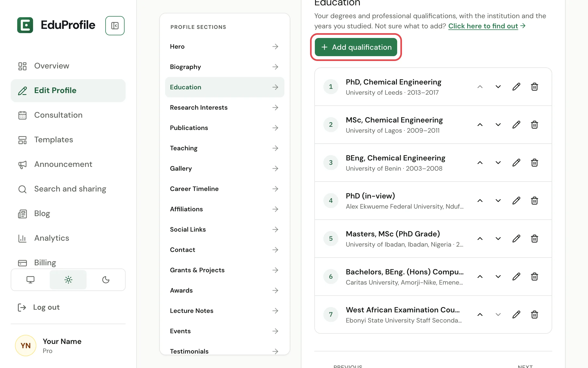Delete the Masters, MSc (PhD Grade) entry
588x368 pixels.
[535, 239]
